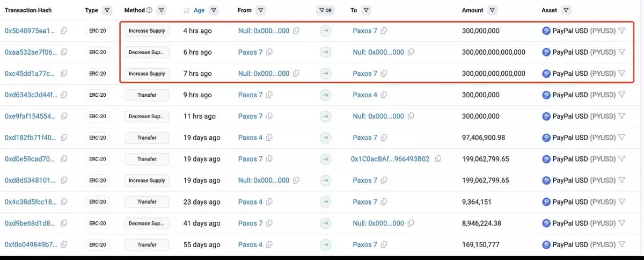Open the Asset column filter dropdown

point(567,10)
